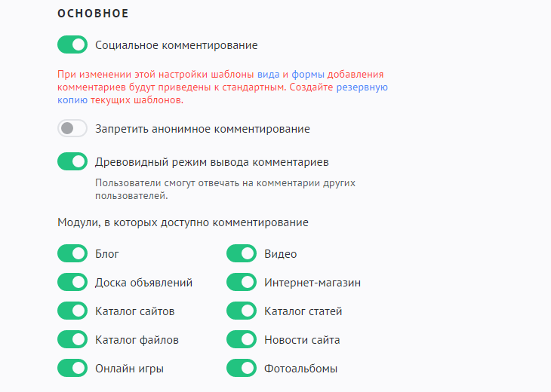Turn off commenting switch for Блог
This screenshot has height=392, width=551.
tap(72, 254)
